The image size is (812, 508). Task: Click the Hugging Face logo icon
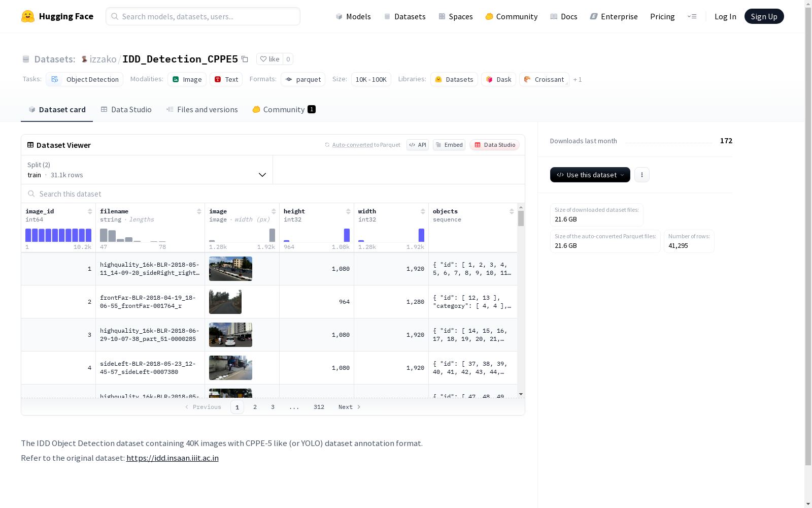(28, 16)
